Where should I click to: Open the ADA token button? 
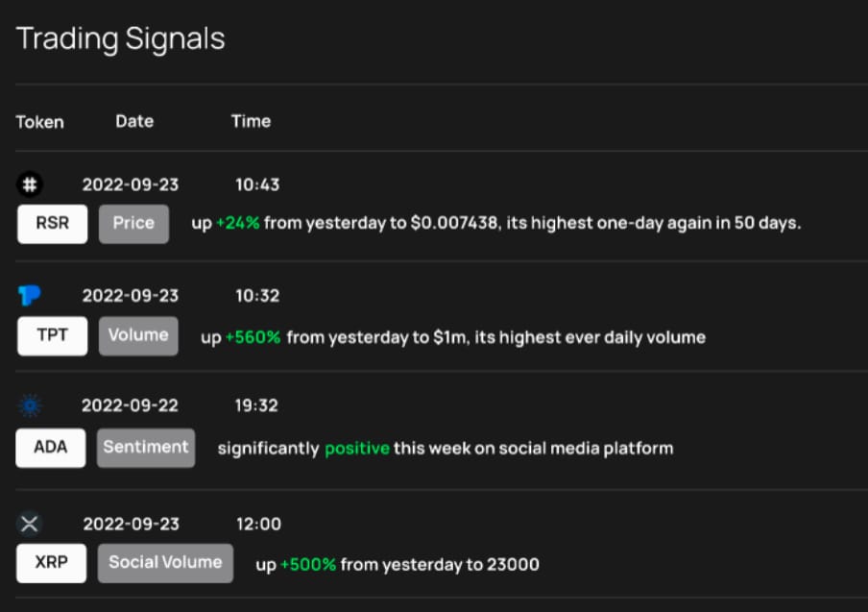(x=51, y=448)
